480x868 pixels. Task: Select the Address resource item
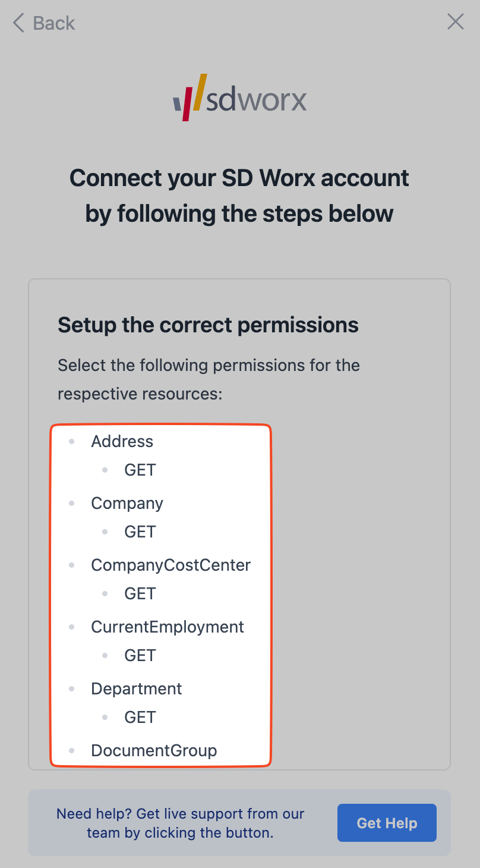pyautogui.click(x=122, y=441)
